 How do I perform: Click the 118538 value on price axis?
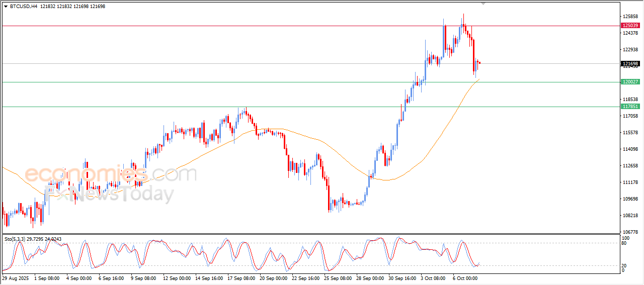click(x=630, y=100)
